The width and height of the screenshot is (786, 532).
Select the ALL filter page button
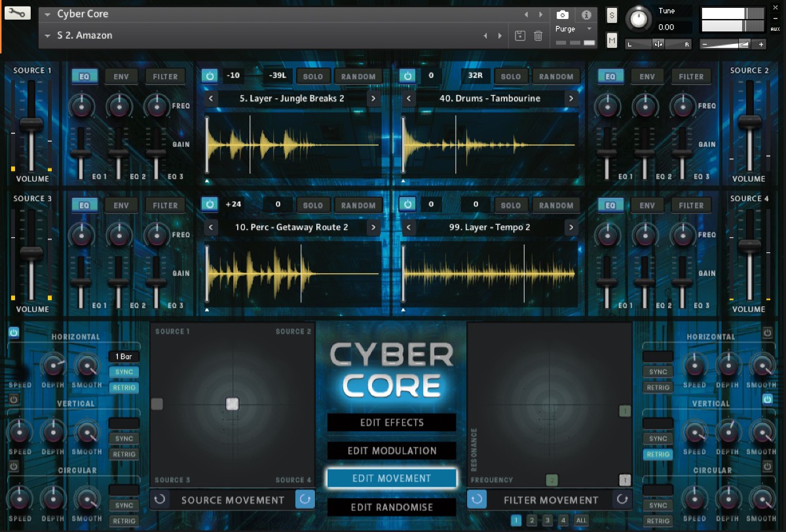(581, 521)
